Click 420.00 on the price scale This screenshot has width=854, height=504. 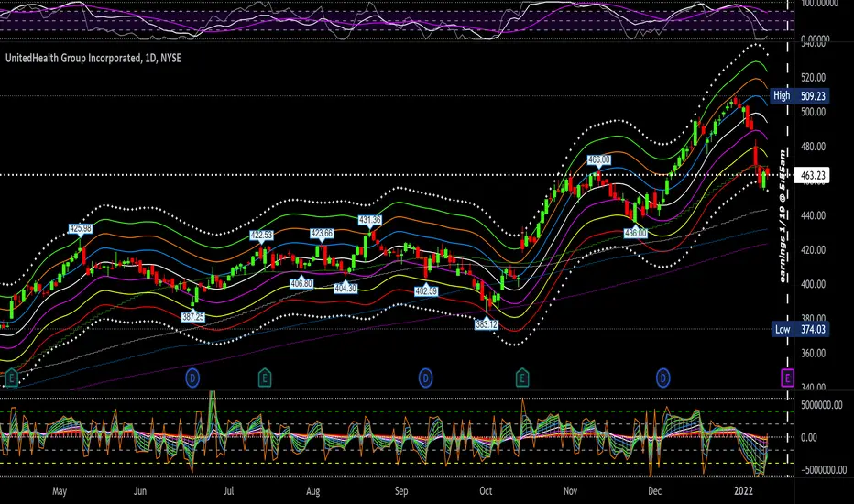(x=813, y=250)
